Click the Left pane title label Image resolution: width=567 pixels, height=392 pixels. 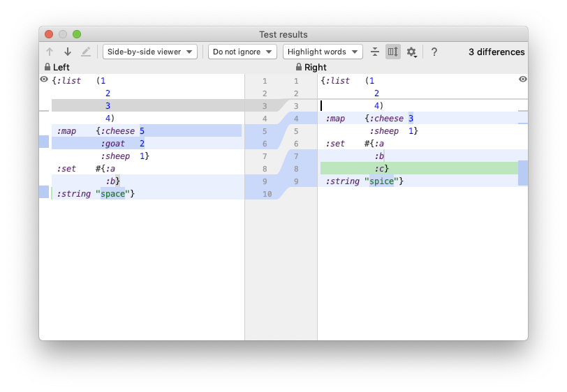tap(61, 67)
